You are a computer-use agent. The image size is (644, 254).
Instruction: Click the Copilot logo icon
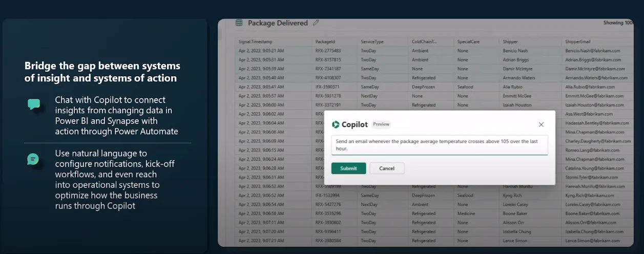point(336,124)
